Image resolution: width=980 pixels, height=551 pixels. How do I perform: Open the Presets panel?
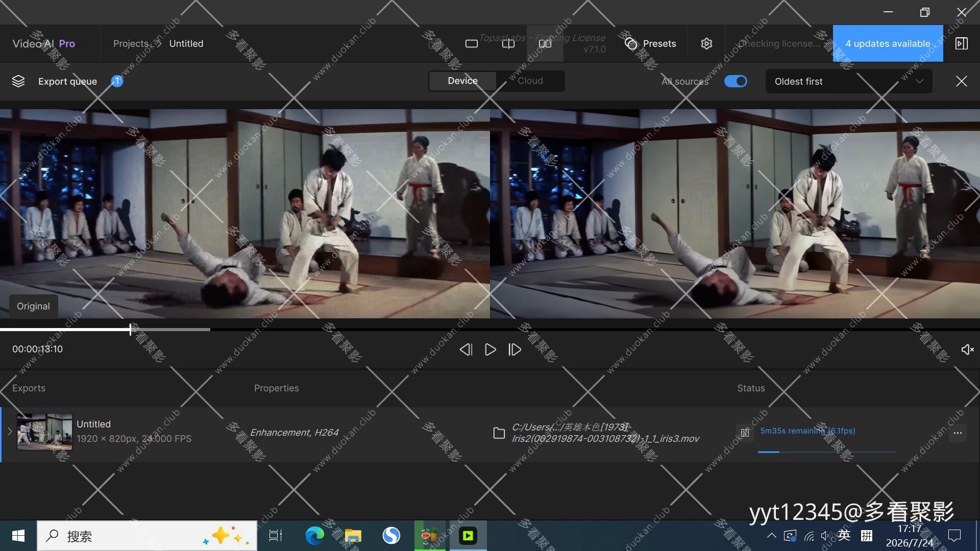(650, 44)
